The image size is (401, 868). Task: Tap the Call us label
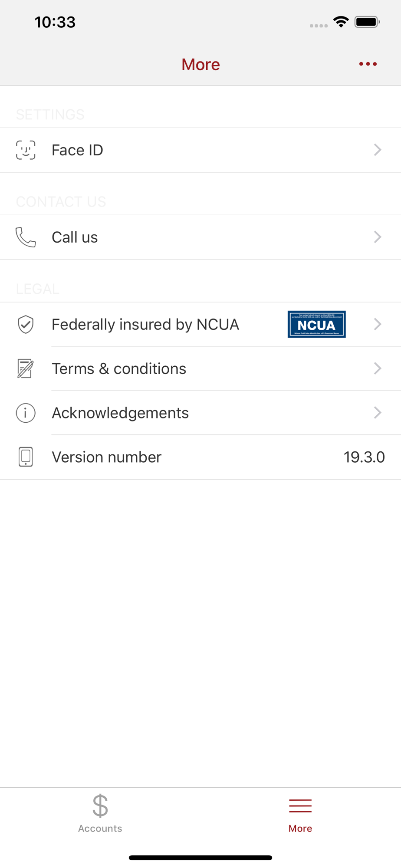coord(75,237)
